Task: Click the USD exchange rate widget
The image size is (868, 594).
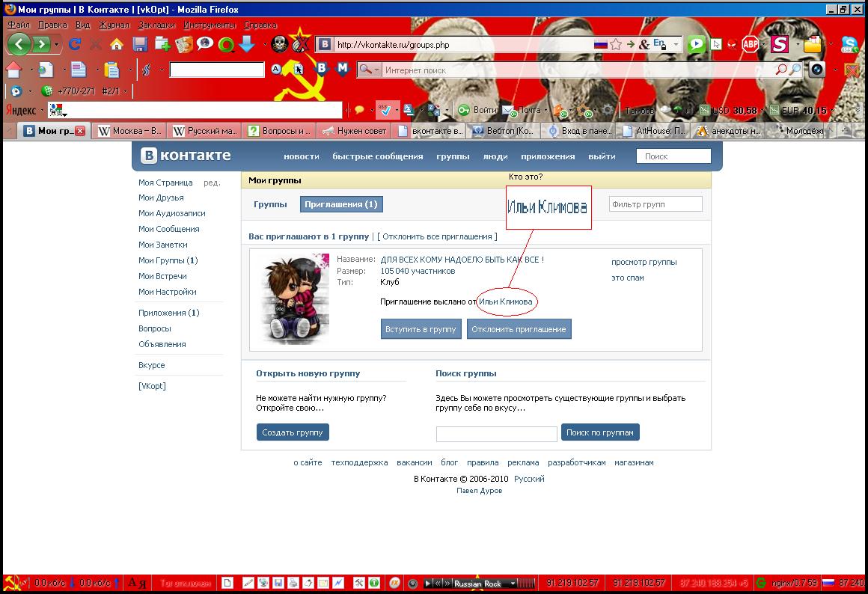Action: (x=728, y=110)
